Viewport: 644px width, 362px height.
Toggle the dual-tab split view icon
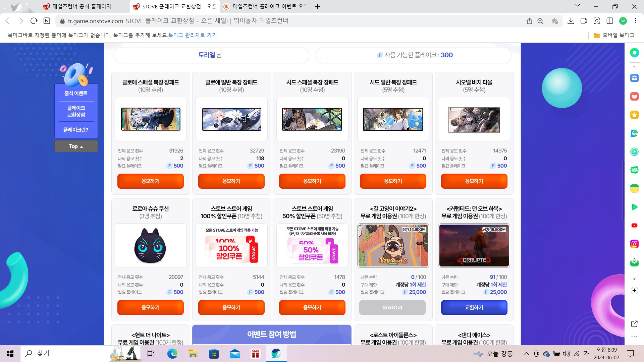pyautogui.click(x=610, y=21)
